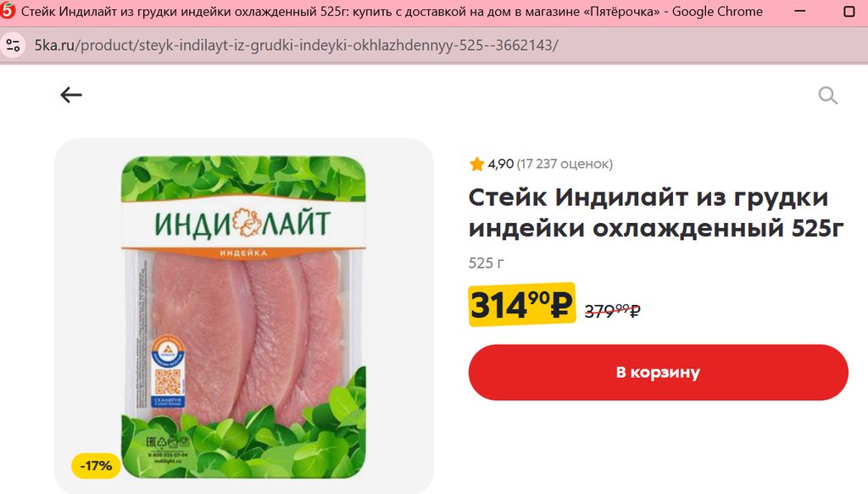The height and width of the screenshot is (494, 868).
Task: Click the QR code on the package
Action: point(168,381)
